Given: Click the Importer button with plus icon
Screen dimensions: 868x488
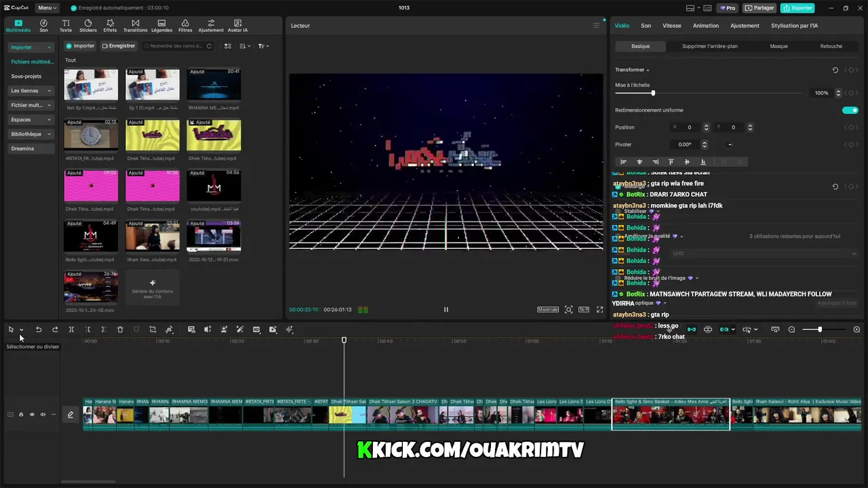Looking at the screenshot, I should pos(81,46).
